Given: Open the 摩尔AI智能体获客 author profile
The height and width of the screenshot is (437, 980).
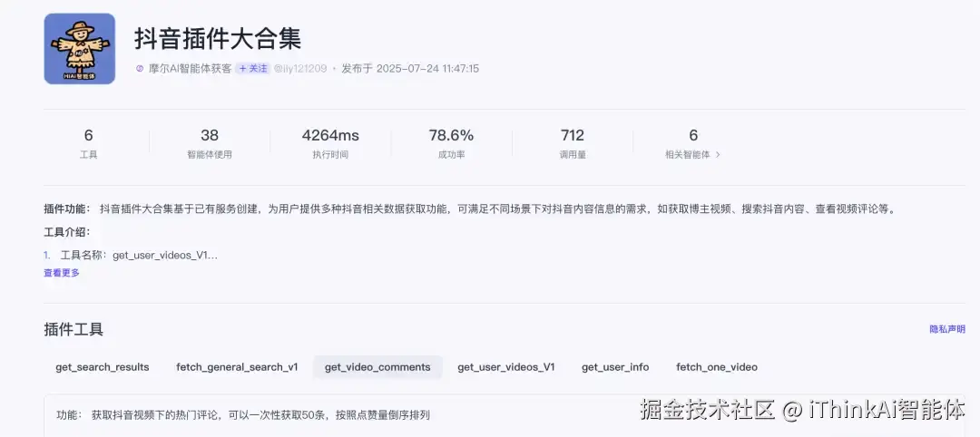Looking at the screenshot, I should point(190,69).
